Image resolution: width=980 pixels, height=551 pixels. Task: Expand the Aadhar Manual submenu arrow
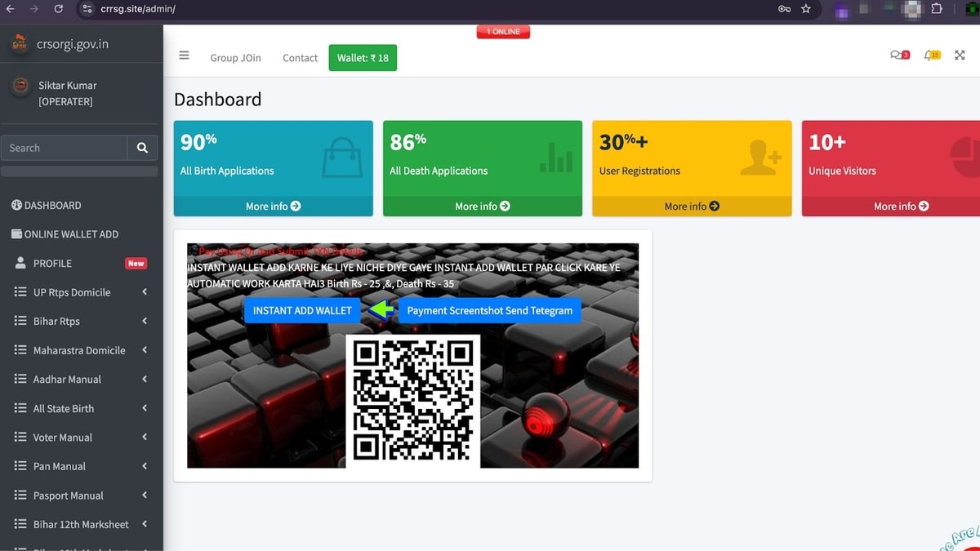point(145,379)
